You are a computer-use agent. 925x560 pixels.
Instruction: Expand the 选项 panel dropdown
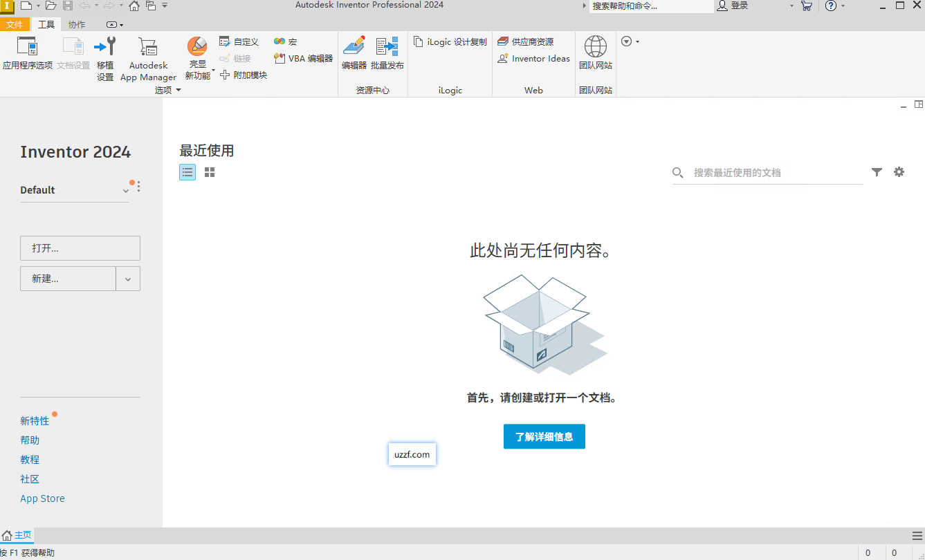178,91
